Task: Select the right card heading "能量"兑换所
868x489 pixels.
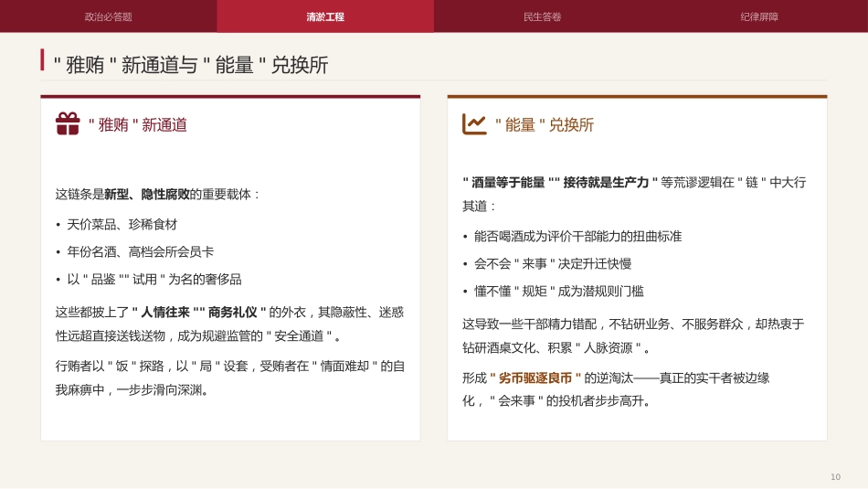Action: coord(545,125)
